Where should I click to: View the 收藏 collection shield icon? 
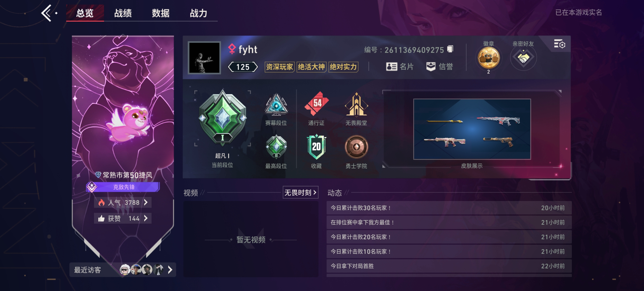click(316, 147)
